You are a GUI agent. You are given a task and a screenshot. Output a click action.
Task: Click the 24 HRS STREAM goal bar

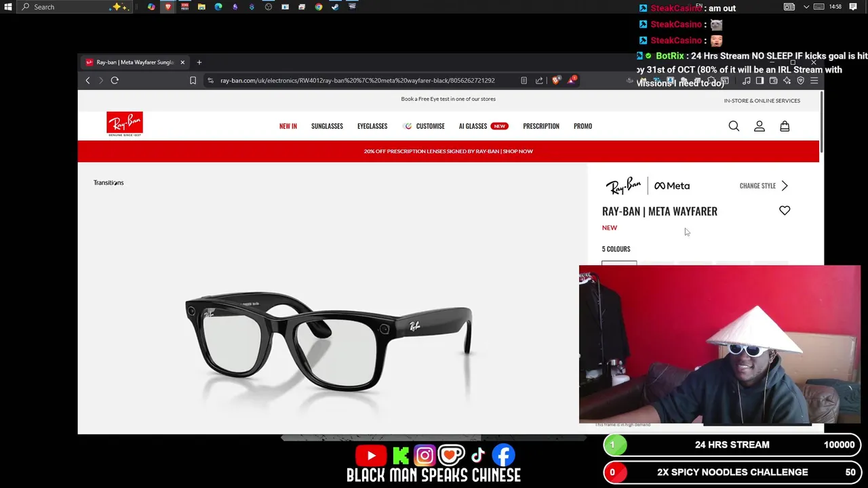click(732, 445)
